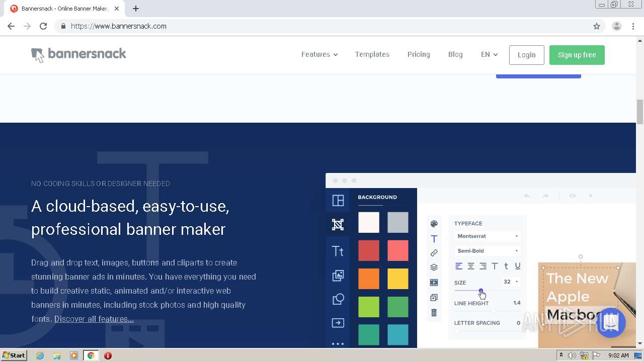Click Sign up free button
The width and height of the screenshot is (644, 362).
tap(577, 55)
